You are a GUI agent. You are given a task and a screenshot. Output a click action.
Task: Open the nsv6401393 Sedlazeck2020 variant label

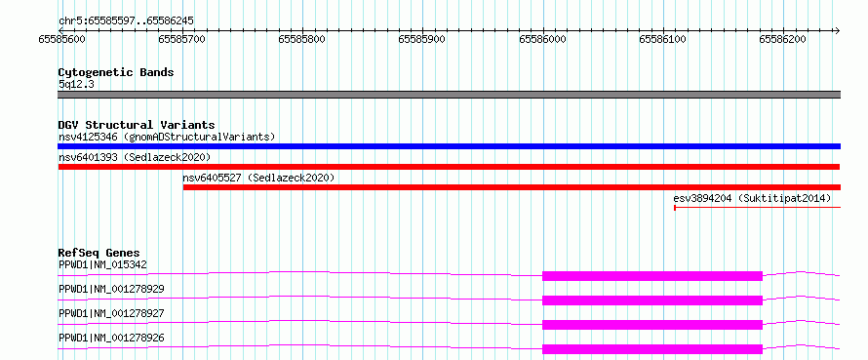point(135,157)
